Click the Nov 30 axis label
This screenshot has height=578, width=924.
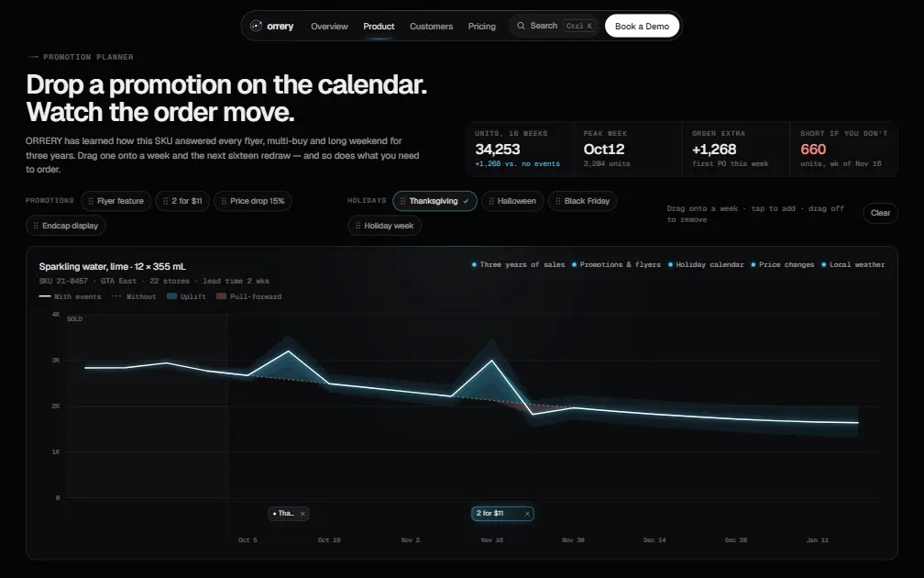coord(574,540)
